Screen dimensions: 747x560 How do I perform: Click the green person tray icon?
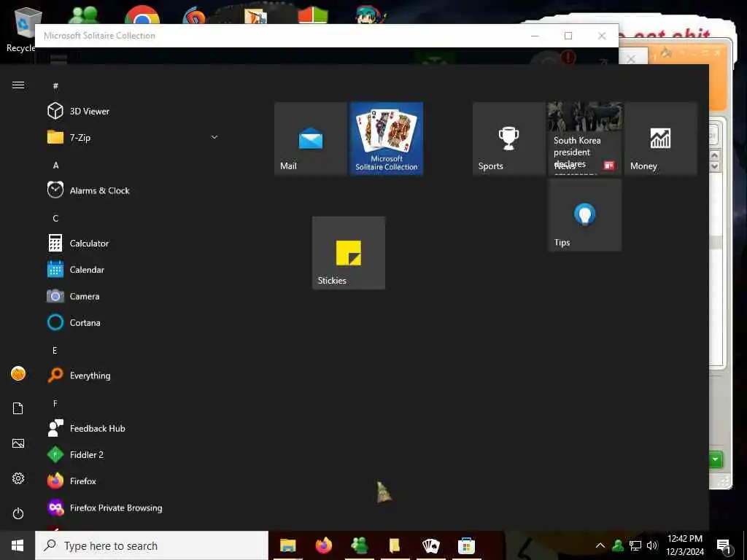click(x=618, y=545)
